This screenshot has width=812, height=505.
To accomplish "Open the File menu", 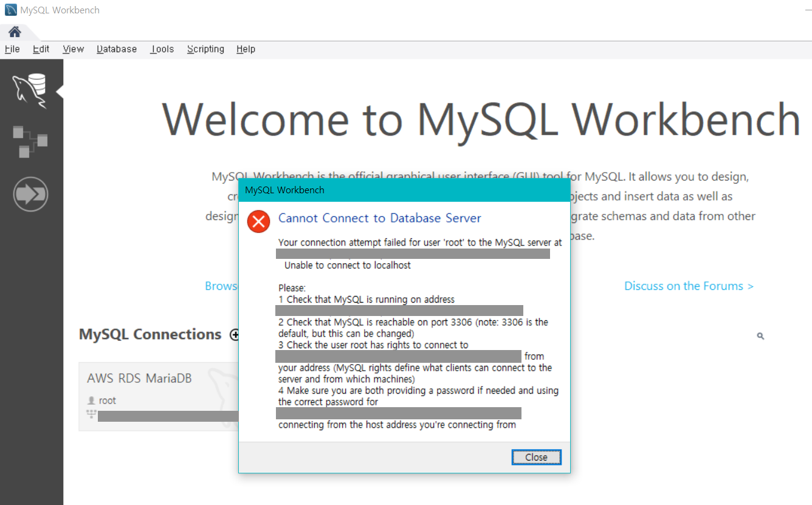I will pos(12,49).
